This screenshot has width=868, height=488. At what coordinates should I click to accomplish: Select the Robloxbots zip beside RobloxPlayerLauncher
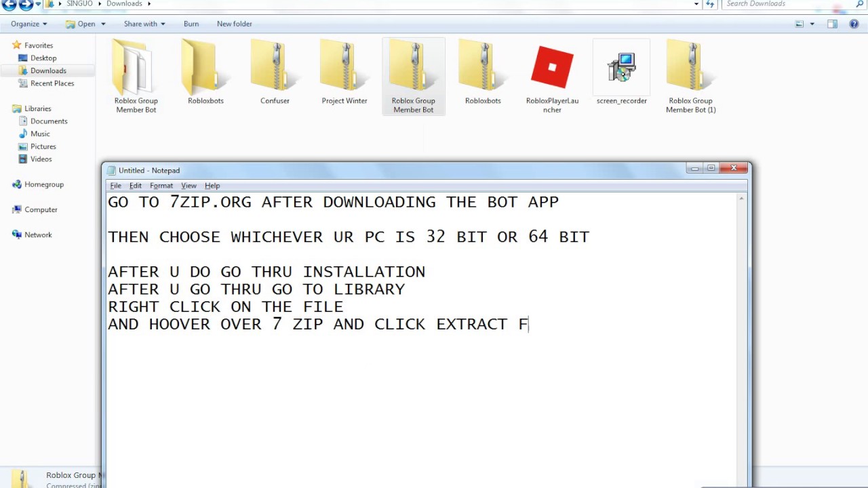[x=483, y=72]
